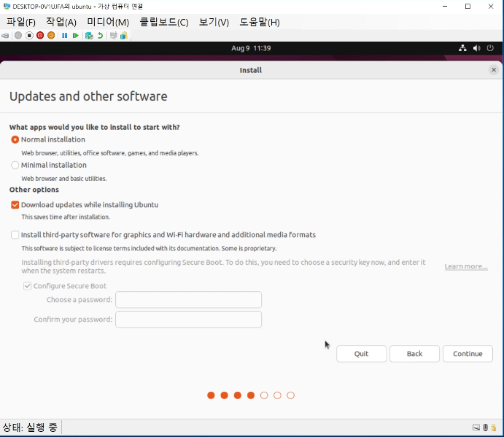Select Normal installation radio button
Screen dimensions: 504x437
(x=15, y=139)
